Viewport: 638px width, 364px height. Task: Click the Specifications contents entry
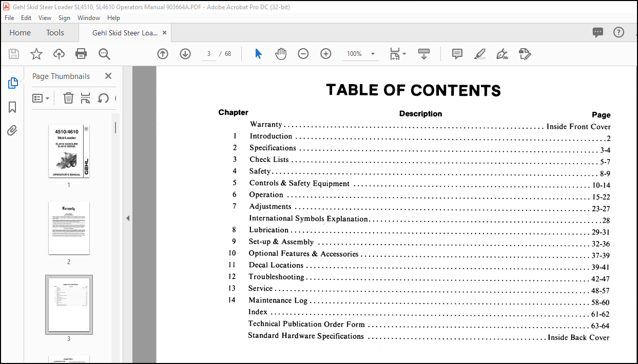click(x=273, y=148)
